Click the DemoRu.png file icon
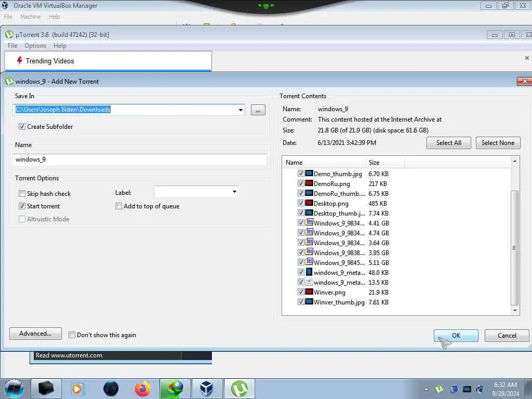Viewport: 532px width, 399px height. [x=309, y=183]
